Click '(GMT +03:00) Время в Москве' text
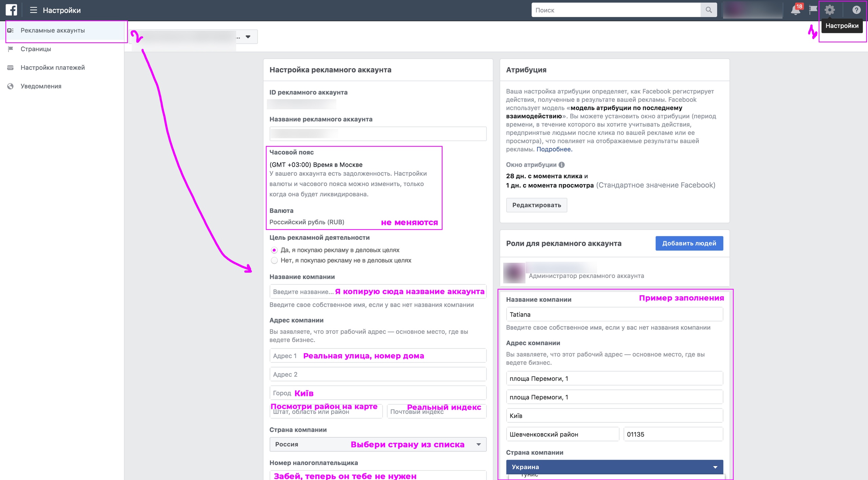This screenshot has width=868, height=480. (x=316, y=165)
